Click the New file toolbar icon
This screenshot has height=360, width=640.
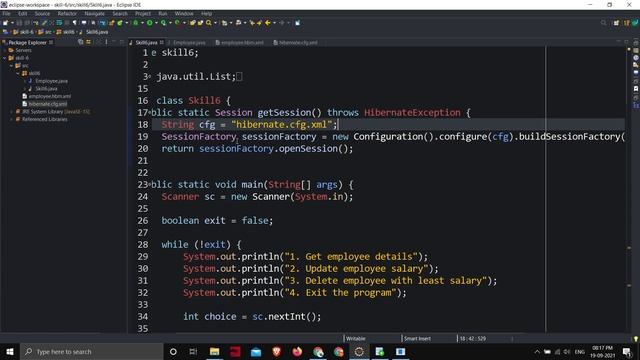5,23
